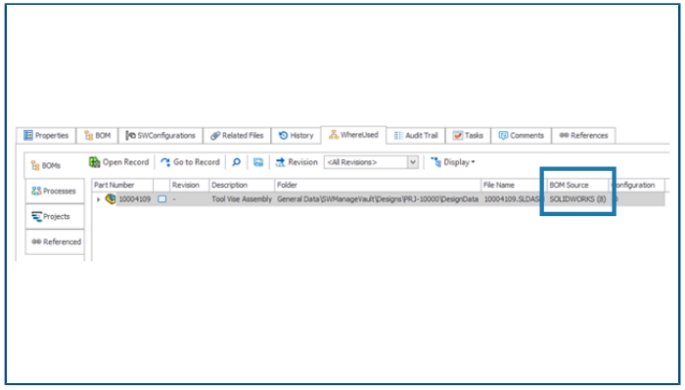685x390 pixels.
Task: Open the Display dropdown menu
Action: coord(453,162)
